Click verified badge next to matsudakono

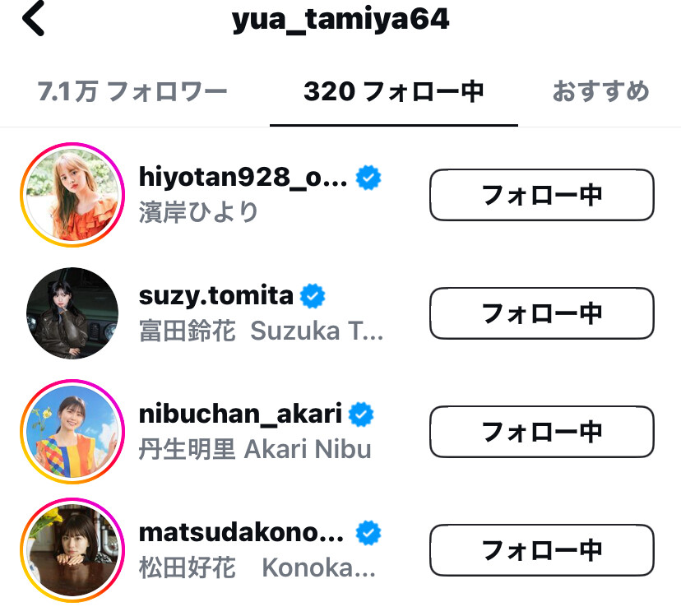pos(368,533)
